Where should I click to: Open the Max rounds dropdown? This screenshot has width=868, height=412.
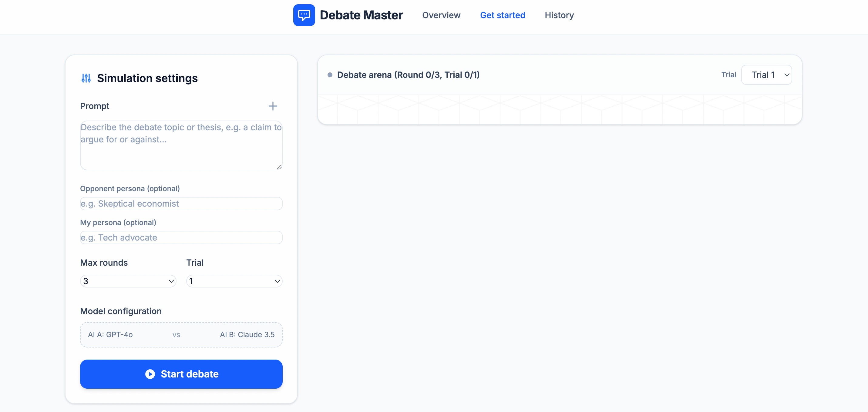(128, 281)
